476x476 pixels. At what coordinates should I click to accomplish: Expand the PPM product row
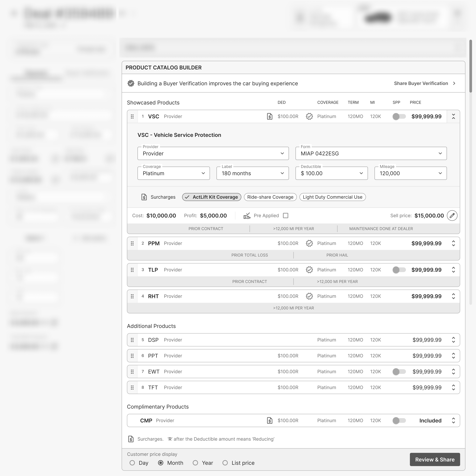(x=453, y=243)
